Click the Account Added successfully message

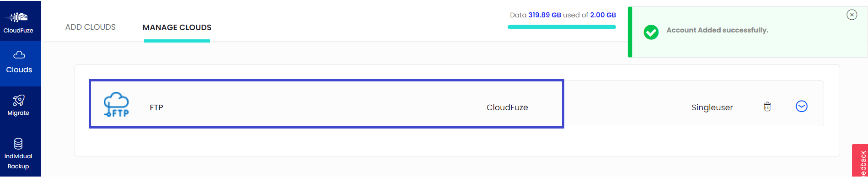pos(717,30)
